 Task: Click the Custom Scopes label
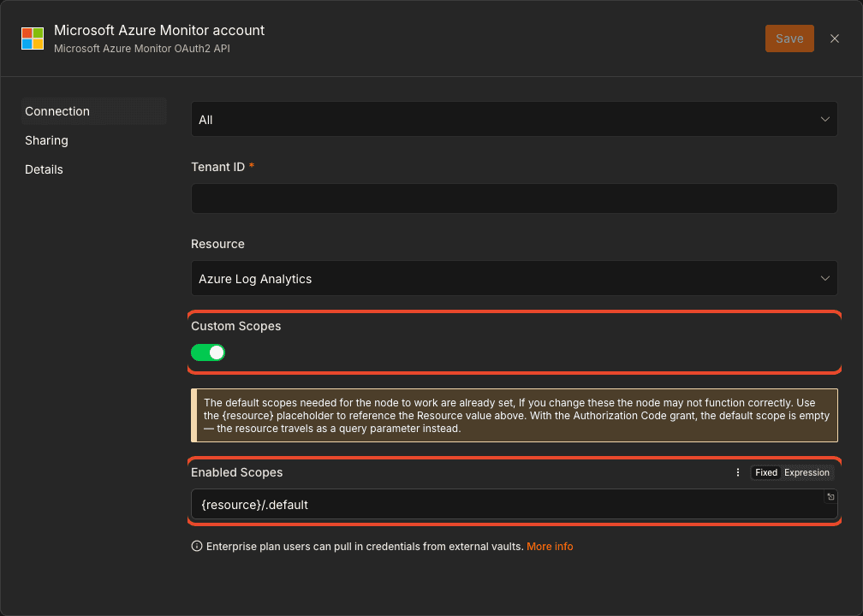(x=236, y=326)
